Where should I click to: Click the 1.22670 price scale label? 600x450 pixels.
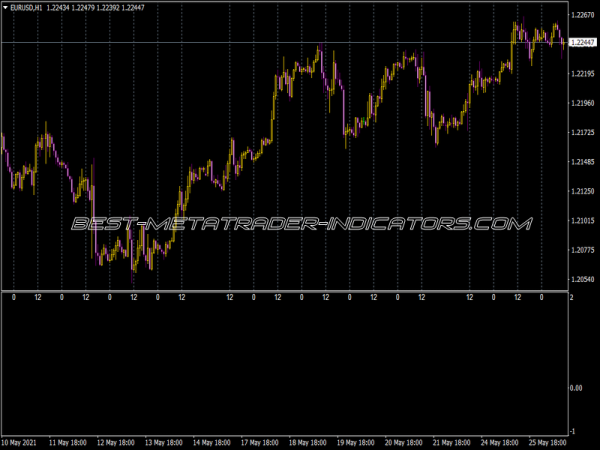583,16
